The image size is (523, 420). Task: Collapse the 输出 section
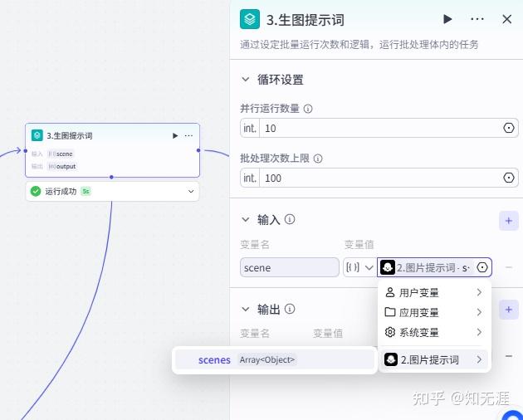pyautogui.click(x=246, y=309)
